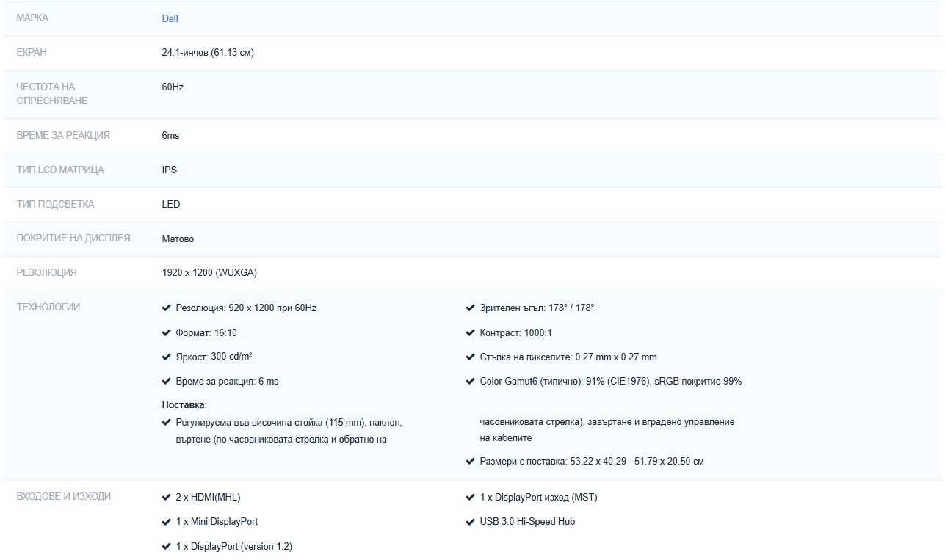Click checkmark beside 1 x Mini DisplayPort

(x=166, y=522)
